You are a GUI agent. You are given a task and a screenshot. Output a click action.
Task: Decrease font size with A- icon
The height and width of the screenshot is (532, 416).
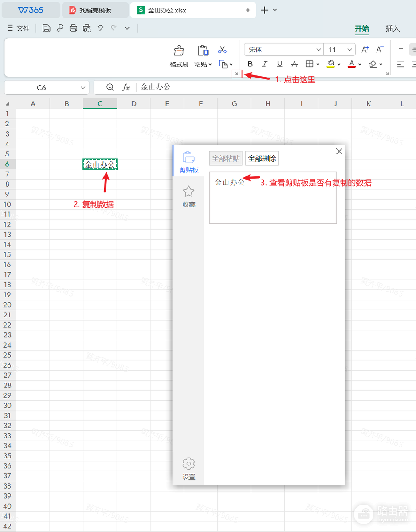point(380,50)
